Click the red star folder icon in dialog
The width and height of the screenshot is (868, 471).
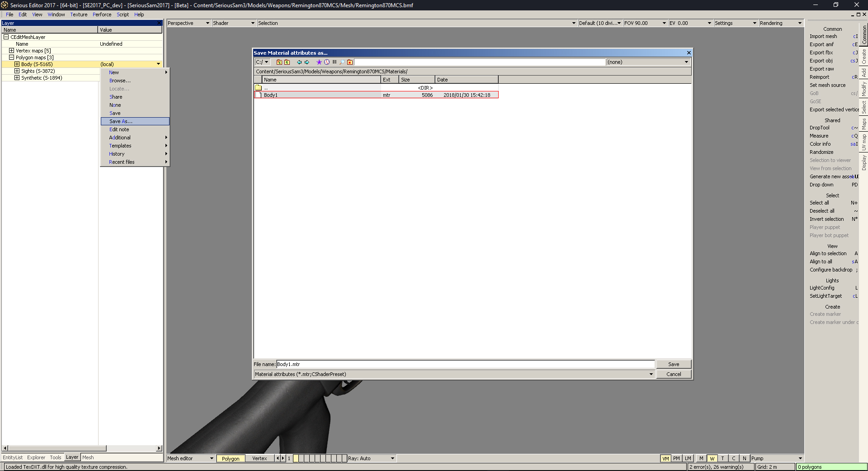(350, 62)
